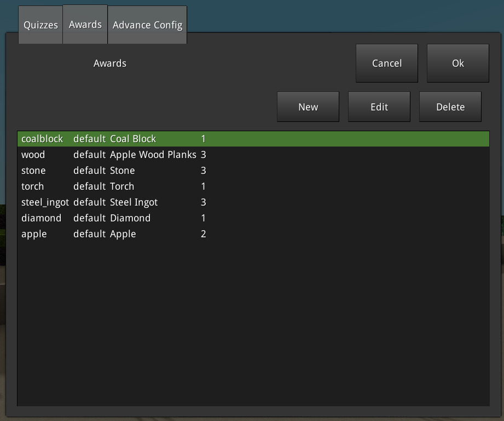Create a new award with New
This screenshot has width=504, height=421.
pyautogui.click(x=308, y=107)
